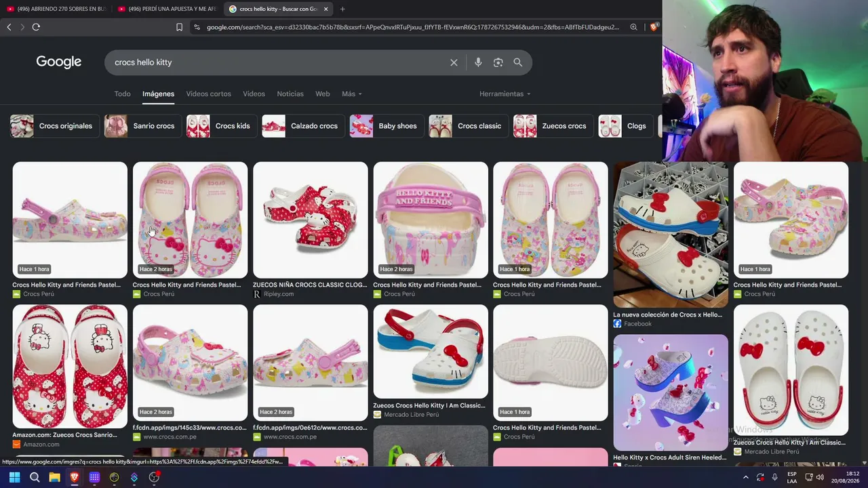Viewport: 868px width, 488px height.
Task: Filter by Clogs chip
Action: pos(627,126)
